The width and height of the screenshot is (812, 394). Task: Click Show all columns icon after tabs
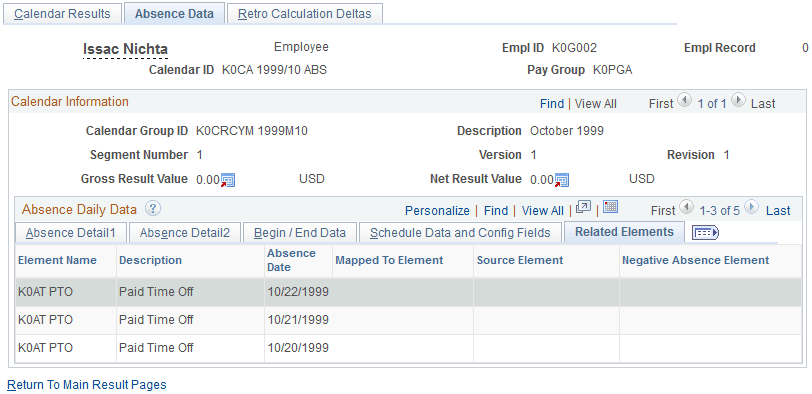705,233
